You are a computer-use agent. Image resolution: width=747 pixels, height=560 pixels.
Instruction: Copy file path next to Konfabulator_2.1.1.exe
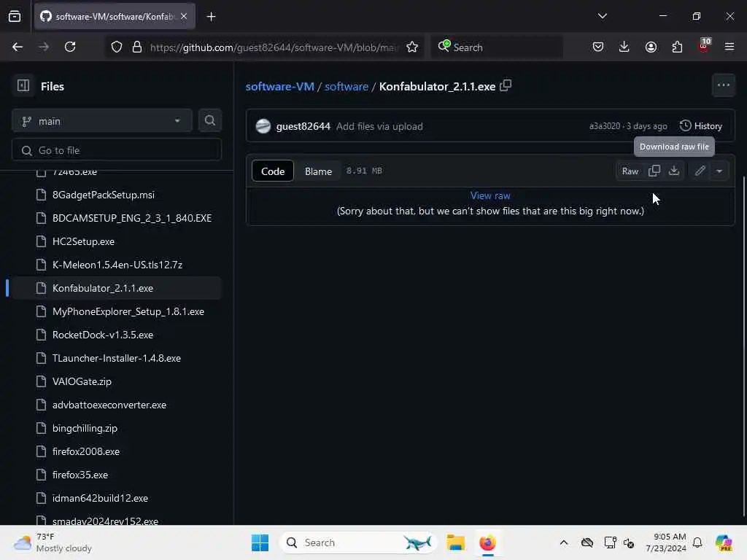point(506,86)
